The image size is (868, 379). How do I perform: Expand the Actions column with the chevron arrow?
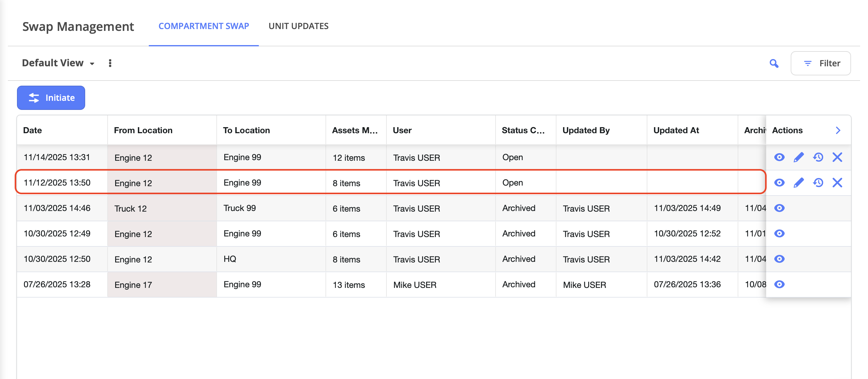(838, 130)
